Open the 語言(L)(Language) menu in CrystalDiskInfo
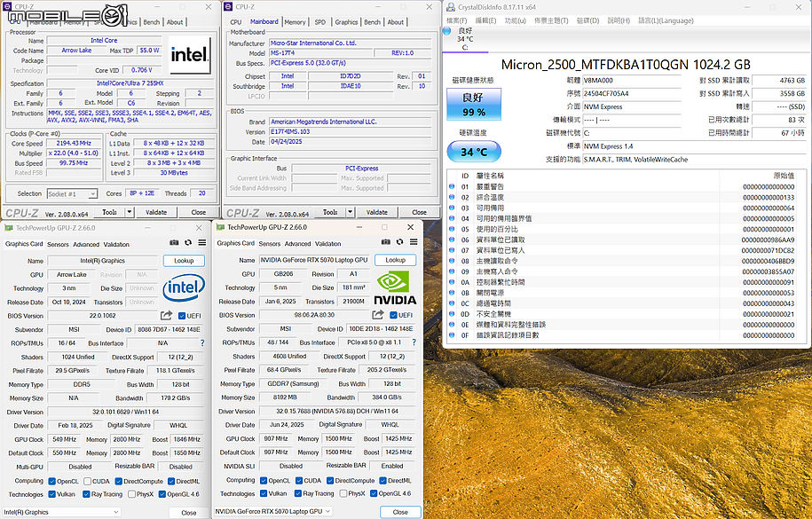The width and height of the screenshot is (812, 519). coord(666,20)
